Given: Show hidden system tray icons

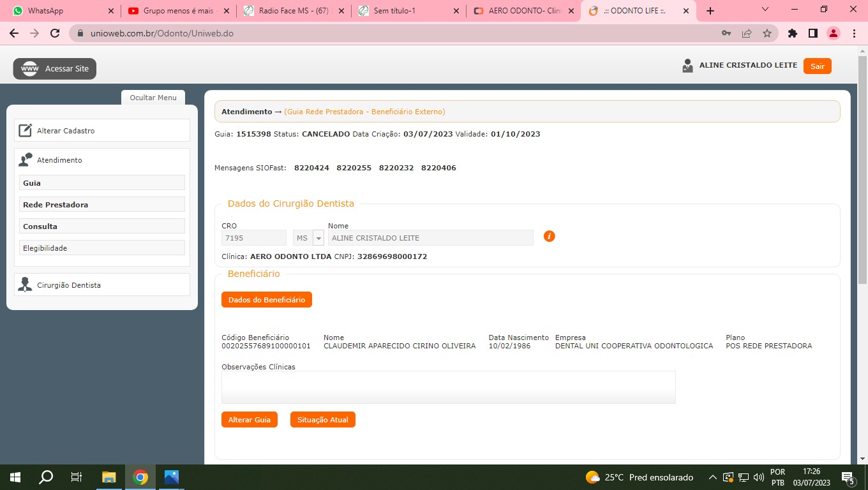Looking at the screenshot, I should 713,477.
